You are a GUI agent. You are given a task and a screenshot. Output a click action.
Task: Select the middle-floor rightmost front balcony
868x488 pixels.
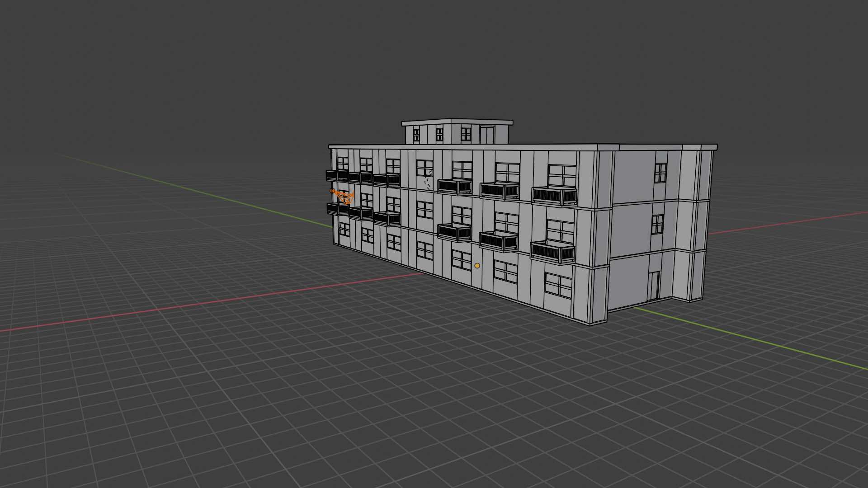click(552, 252)
